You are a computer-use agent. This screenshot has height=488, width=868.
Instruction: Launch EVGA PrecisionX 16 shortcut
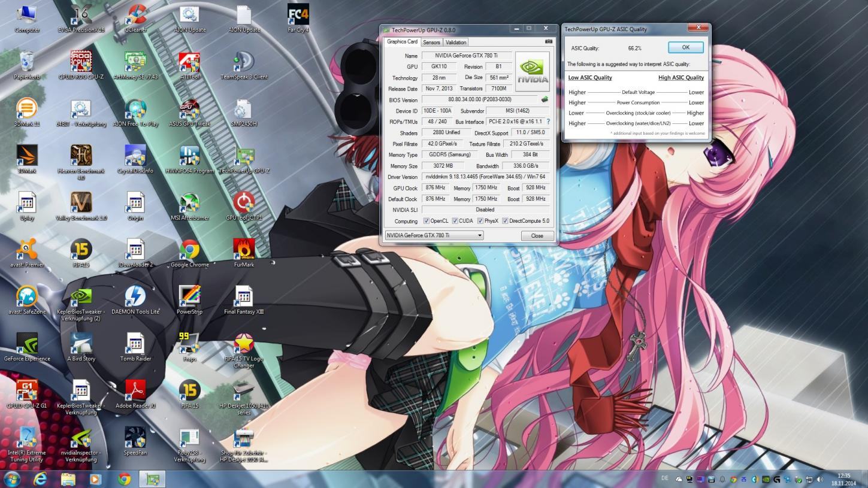(81, 18)
